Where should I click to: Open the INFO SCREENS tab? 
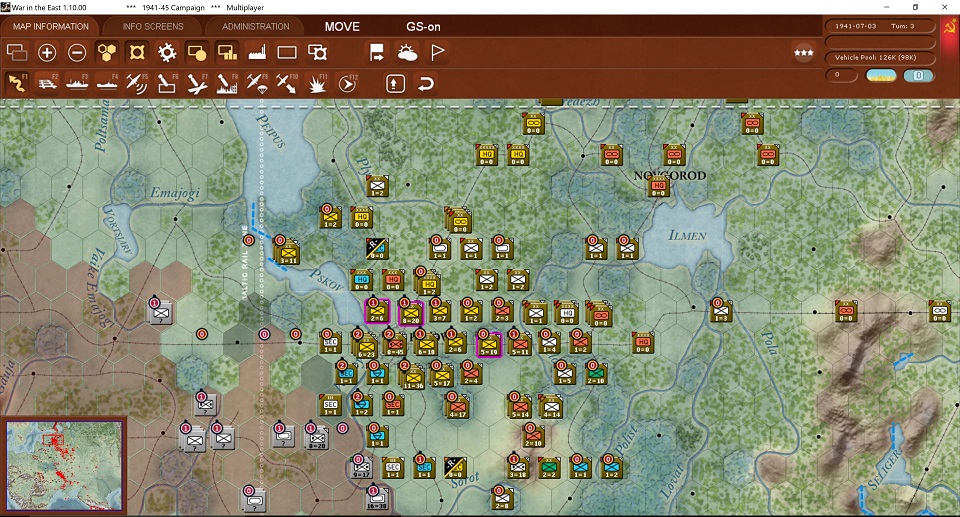(152, 27)
